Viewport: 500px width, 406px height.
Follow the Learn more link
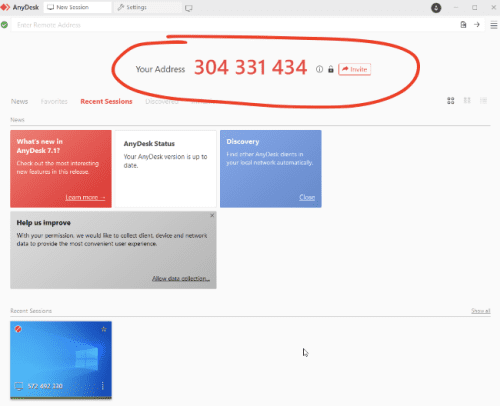point(85,197)
